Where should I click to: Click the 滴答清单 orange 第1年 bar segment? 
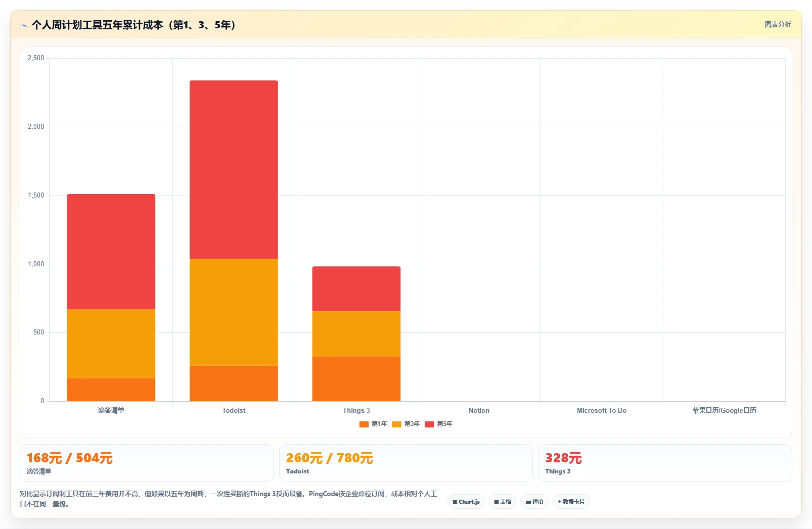pyautogui.click(x=111, y=390)
